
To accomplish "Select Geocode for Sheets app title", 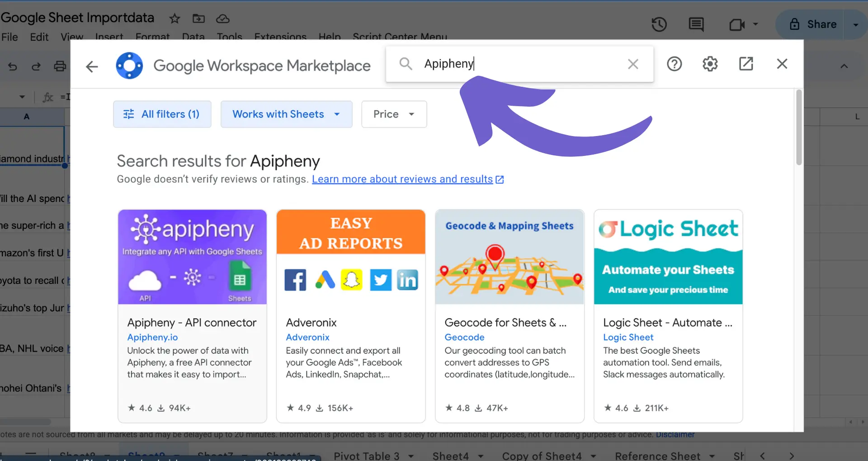I will [x=505, y=323].
